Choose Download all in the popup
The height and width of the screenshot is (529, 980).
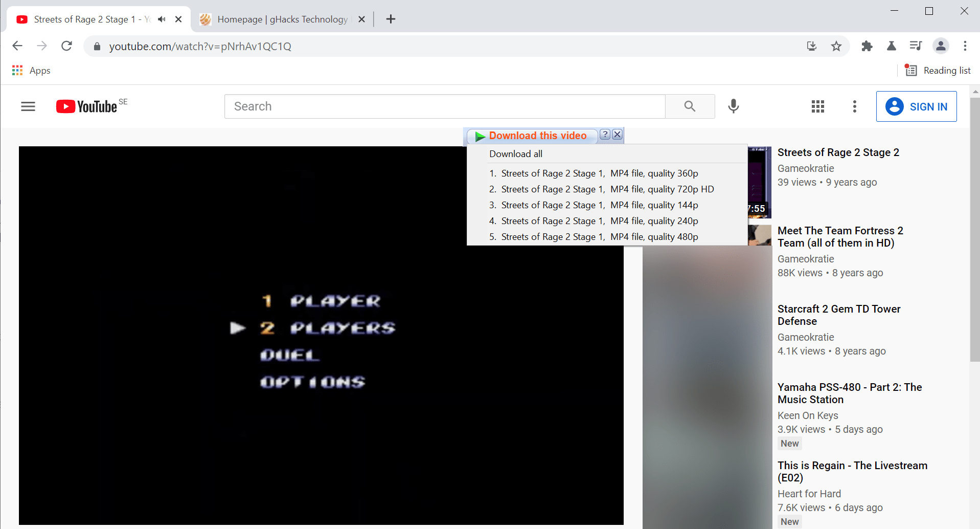(516, 154)
